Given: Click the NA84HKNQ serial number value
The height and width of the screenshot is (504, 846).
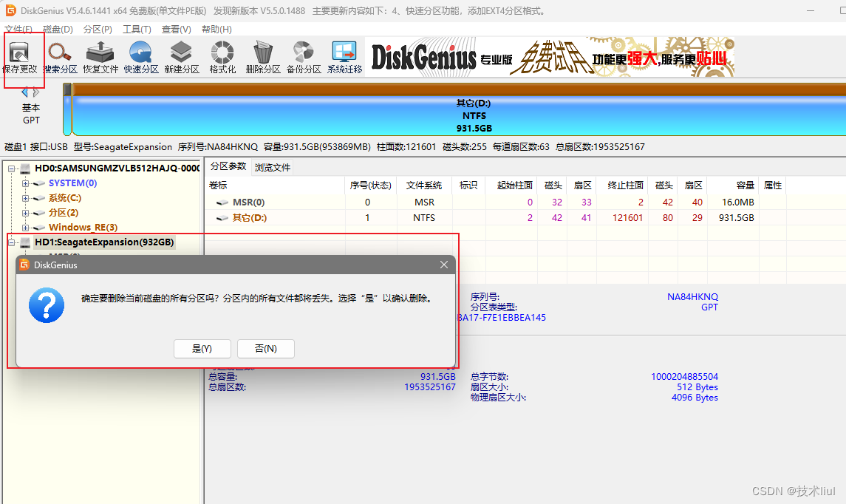Looking at the screenshot, I should [x=692, y=297].
